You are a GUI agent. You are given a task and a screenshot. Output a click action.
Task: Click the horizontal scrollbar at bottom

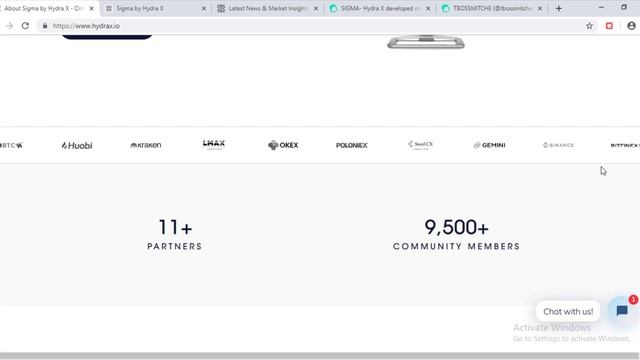(319, 356)
